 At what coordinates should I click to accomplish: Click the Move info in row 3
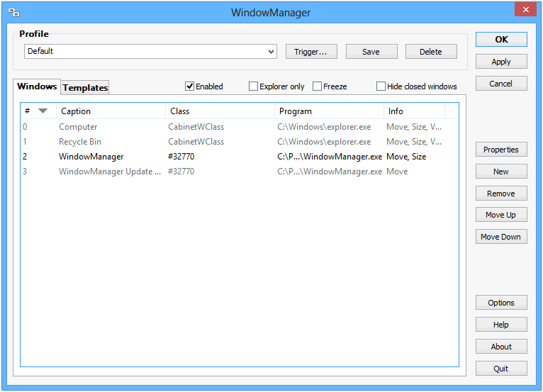[x=397, y=172]
